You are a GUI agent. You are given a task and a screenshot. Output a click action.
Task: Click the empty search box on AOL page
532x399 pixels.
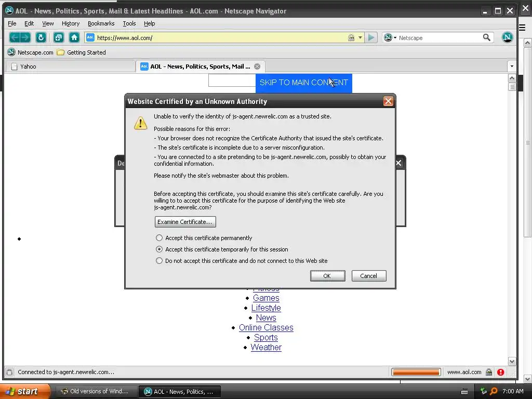232,81
